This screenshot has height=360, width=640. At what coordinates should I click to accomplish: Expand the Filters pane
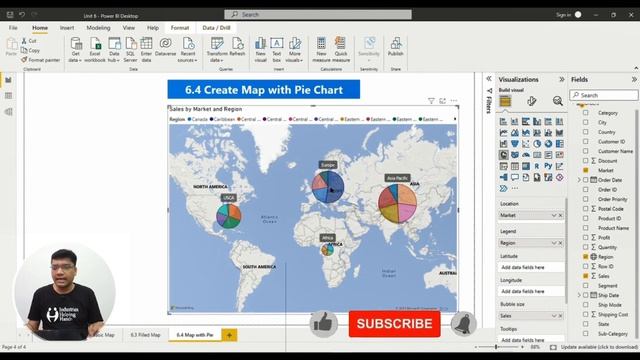click(x=489, y=79)
